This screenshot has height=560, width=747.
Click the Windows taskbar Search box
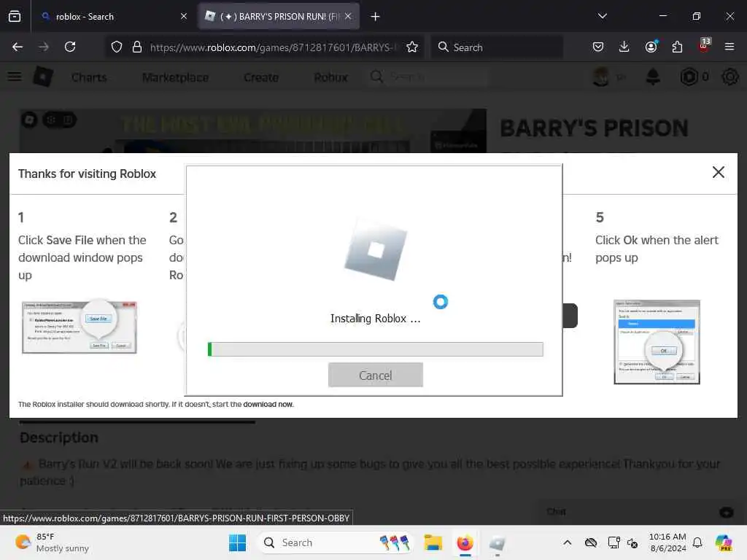(x=336, y=542)
